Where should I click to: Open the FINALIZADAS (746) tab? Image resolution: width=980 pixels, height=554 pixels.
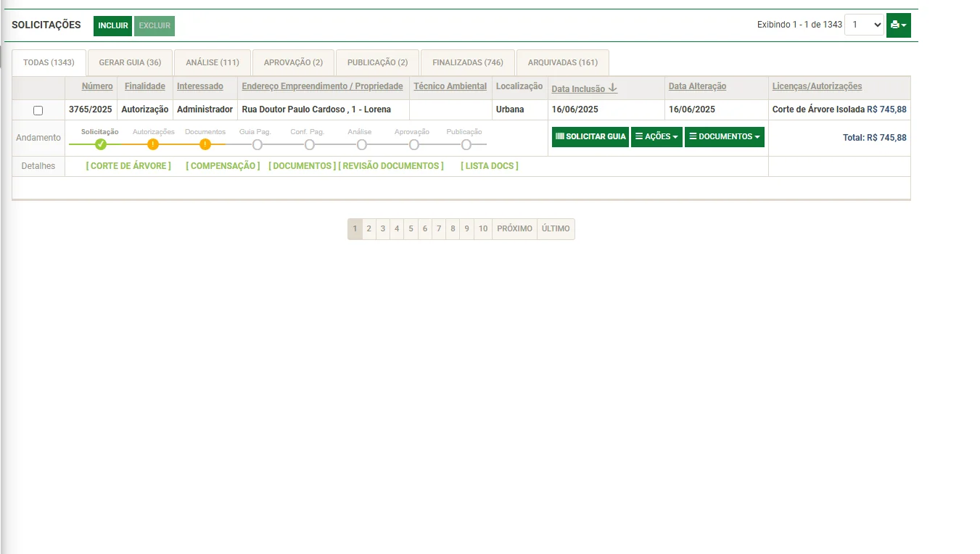click(x=468, y=63)
